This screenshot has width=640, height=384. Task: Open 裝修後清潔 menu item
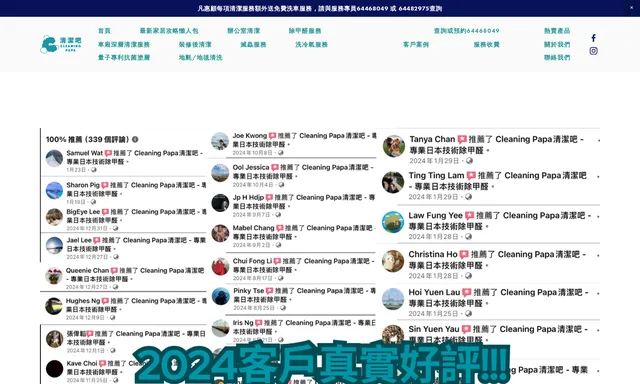195,44
